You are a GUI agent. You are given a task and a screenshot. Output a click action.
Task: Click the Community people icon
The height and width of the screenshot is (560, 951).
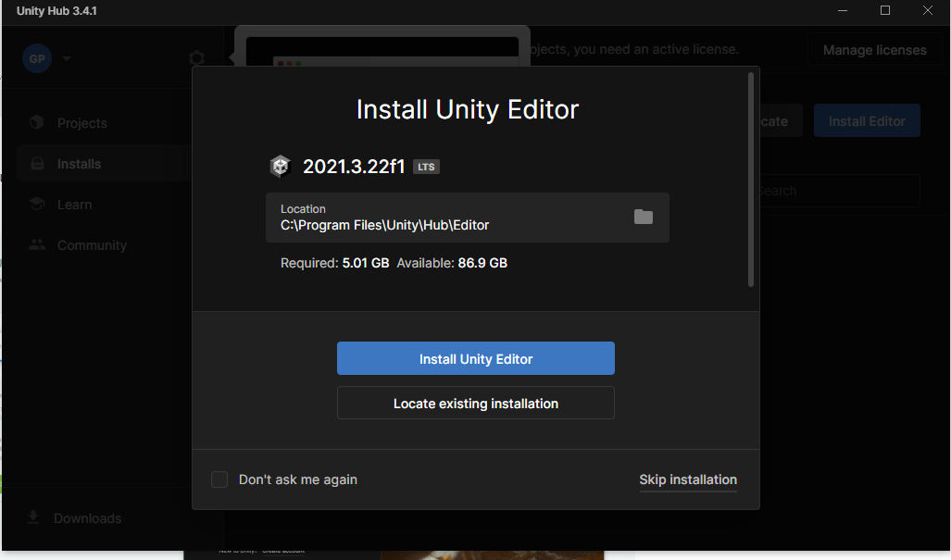(37, 244)
